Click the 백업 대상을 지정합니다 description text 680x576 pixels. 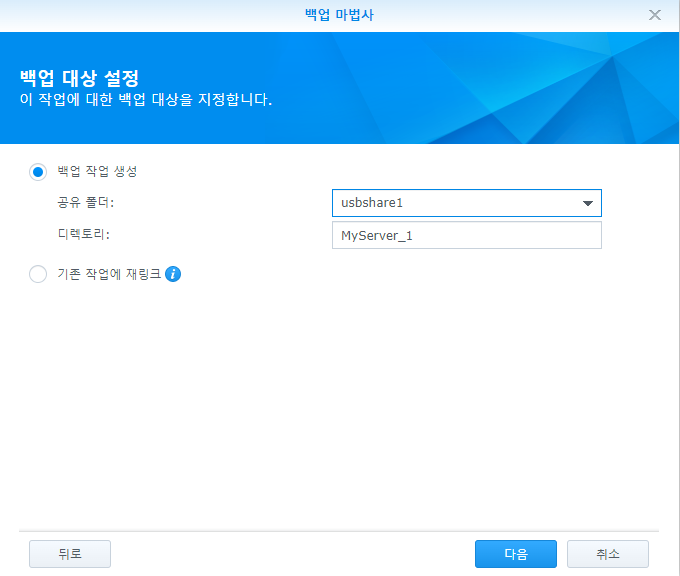coord(146,100)
